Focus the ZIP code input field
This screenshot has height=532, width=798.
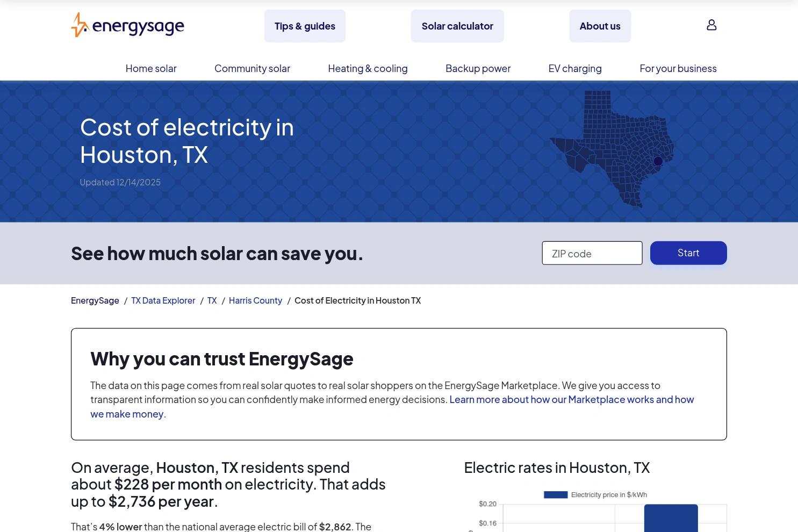point(592,253)
